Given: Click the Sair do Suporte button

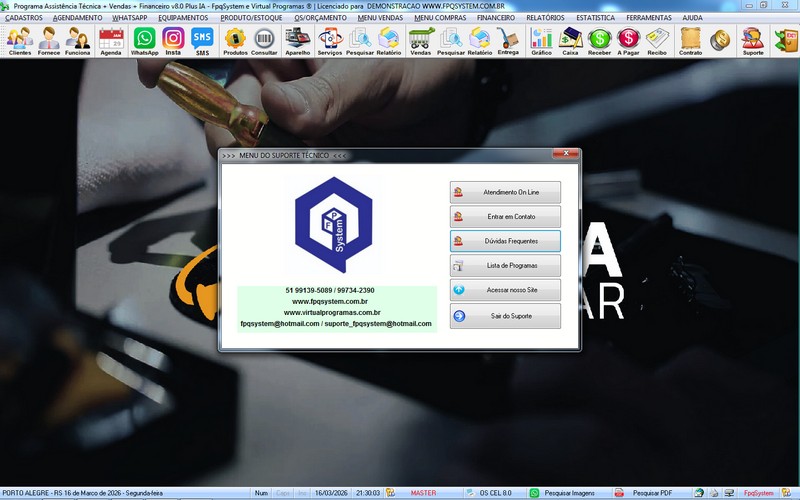Looking at the screenshot, I should (505, 316).
